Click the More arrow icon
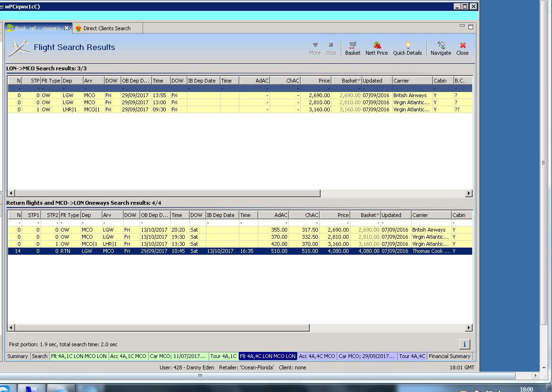 coord(315,45)
